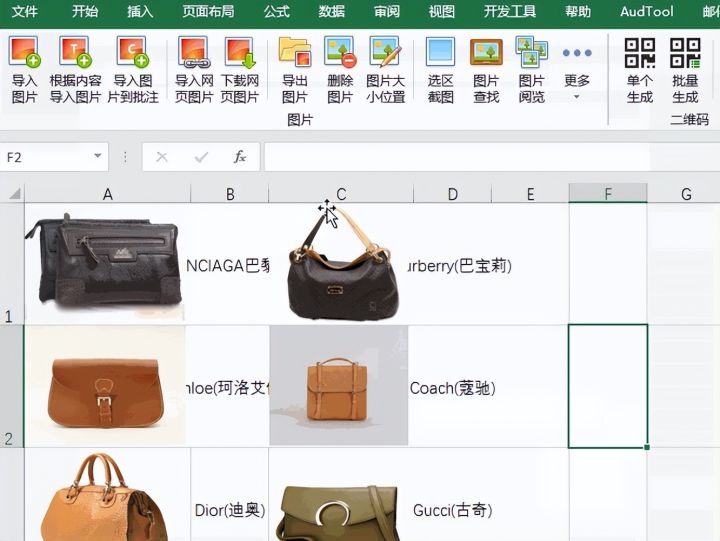Switch to the 页面布局 tab
The width and height of the screenshot is (720, 541).
tap(208, 11)
